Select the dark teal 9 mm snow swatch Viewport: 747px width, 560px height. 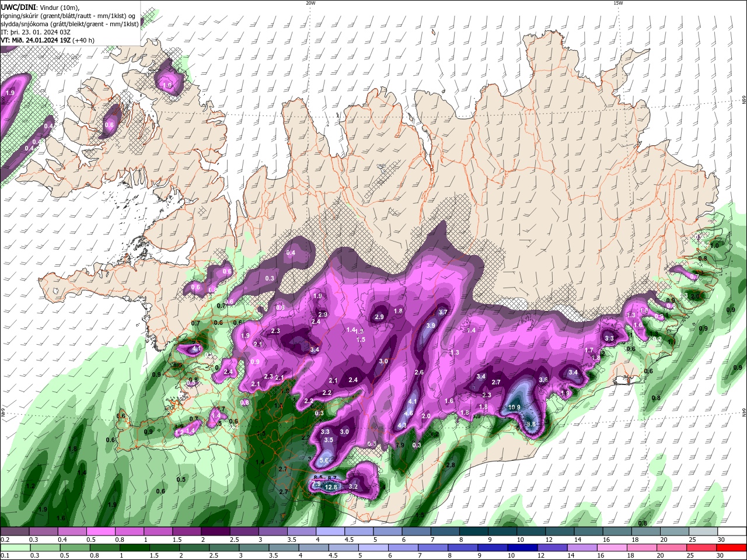502,531
